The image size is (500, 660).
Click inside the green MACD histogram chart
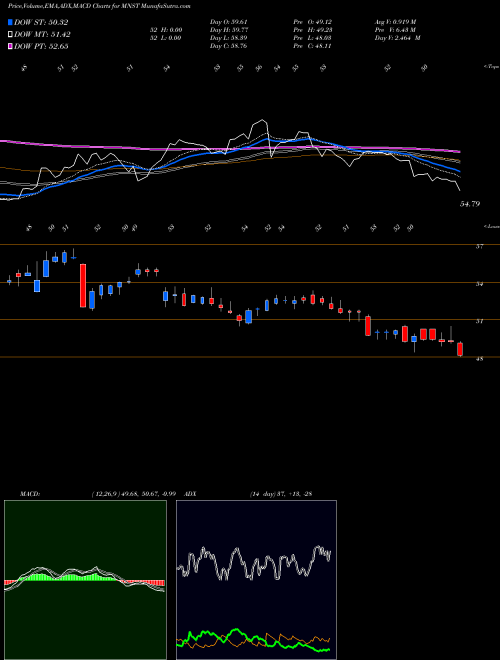click(x=85, y=580)
